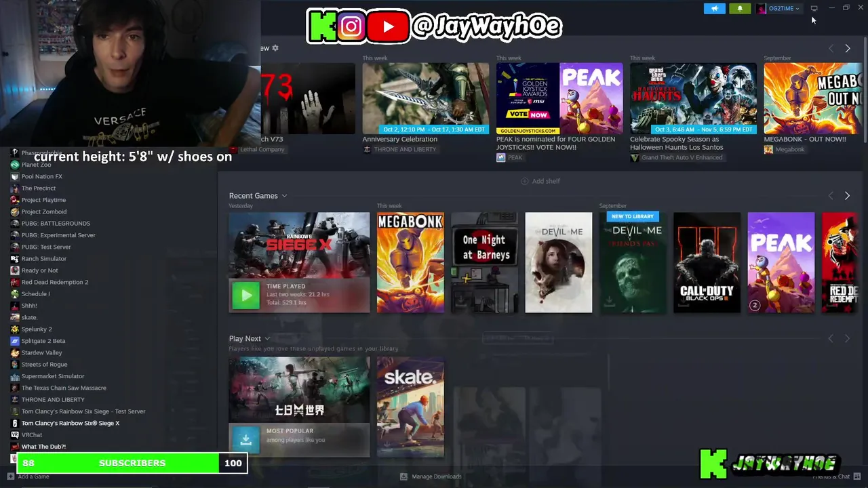
Task: Select Supermarket Simulator in library list
Action: (x=53, y=376)
